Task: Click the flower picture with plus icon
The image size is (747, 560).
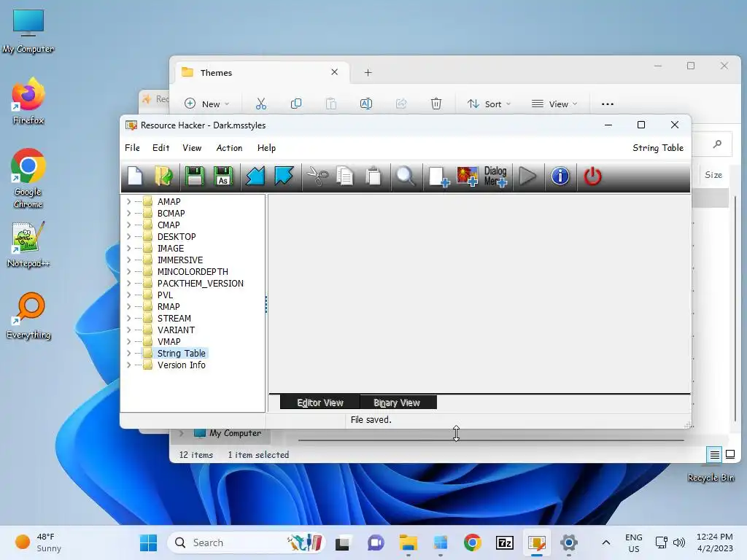Action: (x=468, y=176)
